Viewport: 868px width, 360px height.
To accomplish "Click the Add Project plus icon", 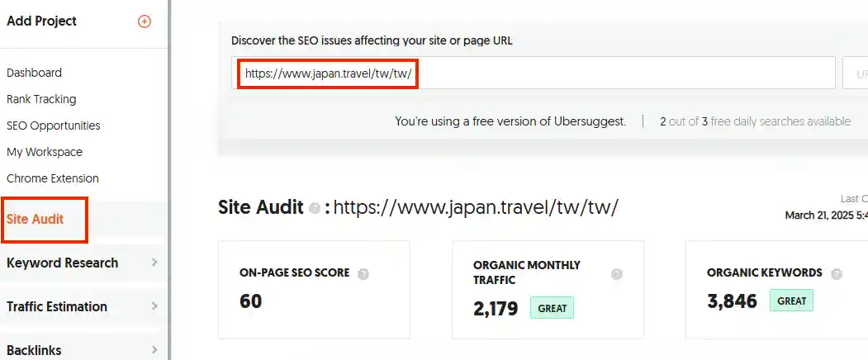I will [145, 21].
